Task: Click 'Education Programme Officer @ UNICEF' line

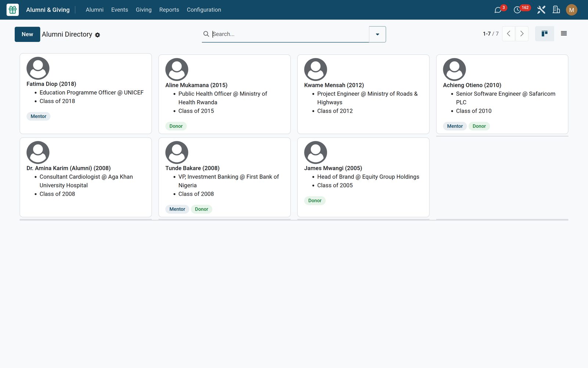Action: (x=92, y=92)
